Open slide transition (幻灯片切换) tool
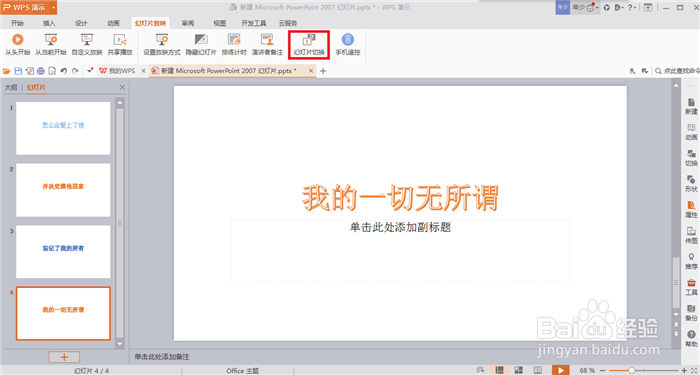Viewport: 700px width, 375px height. coord(309,45)
